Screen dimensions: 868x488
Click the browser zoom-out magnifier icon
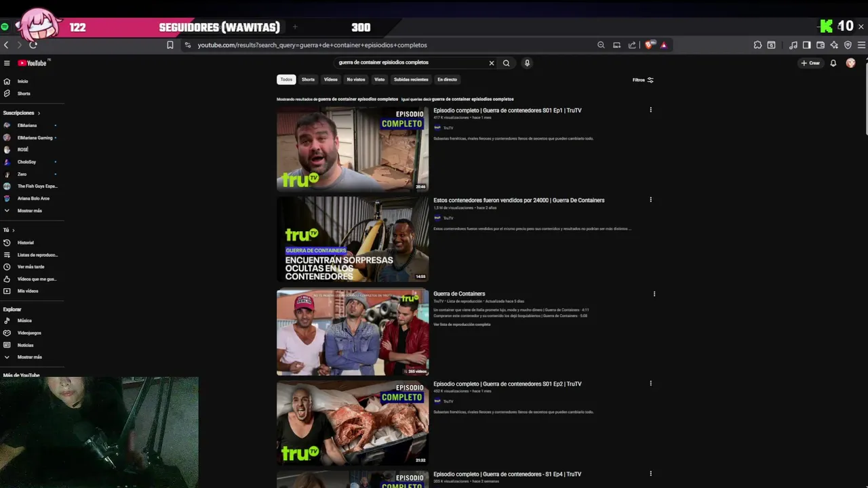point(601,45)
